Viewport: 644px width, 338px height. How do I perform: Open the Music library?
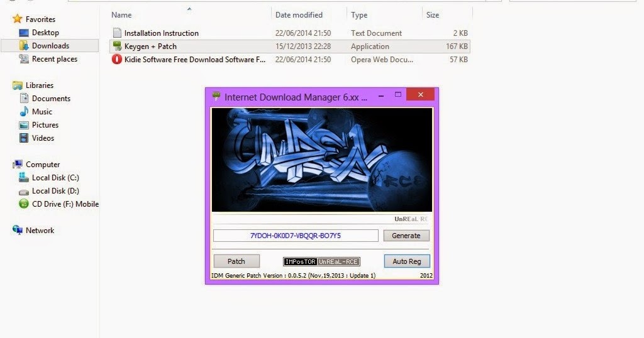pyautogui.click(x=42, y=112)
